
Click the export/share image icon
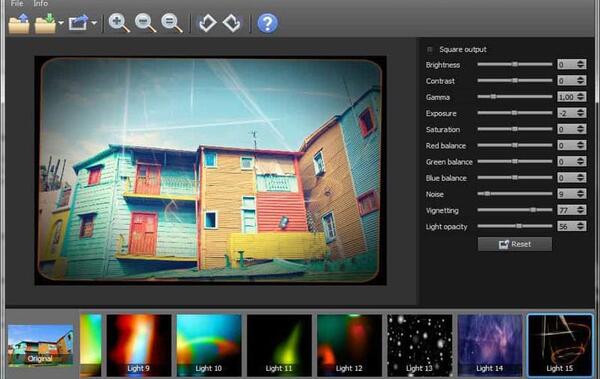point(78,23)
